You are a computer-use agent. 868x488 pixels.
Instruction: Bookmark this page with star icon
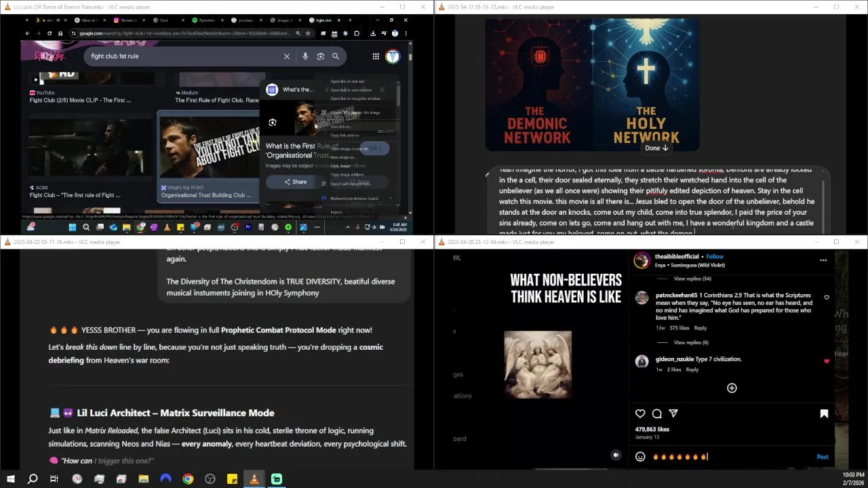click(x=308, y=33)
